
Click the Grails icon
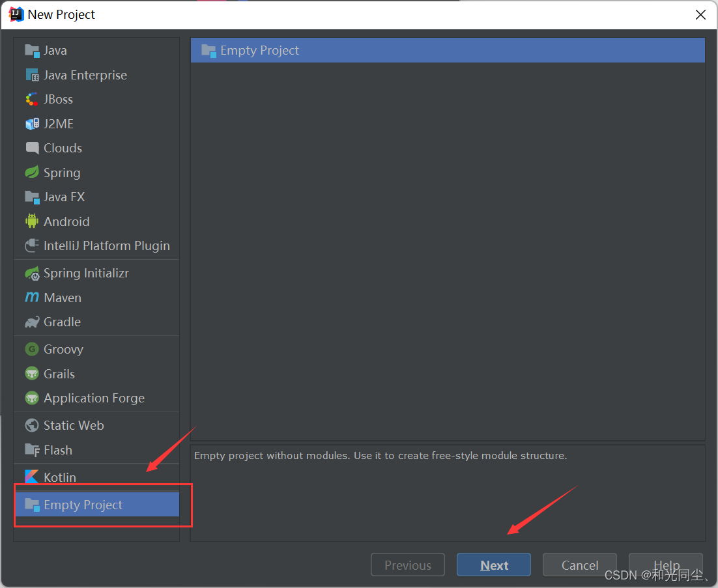click(32, 373)
